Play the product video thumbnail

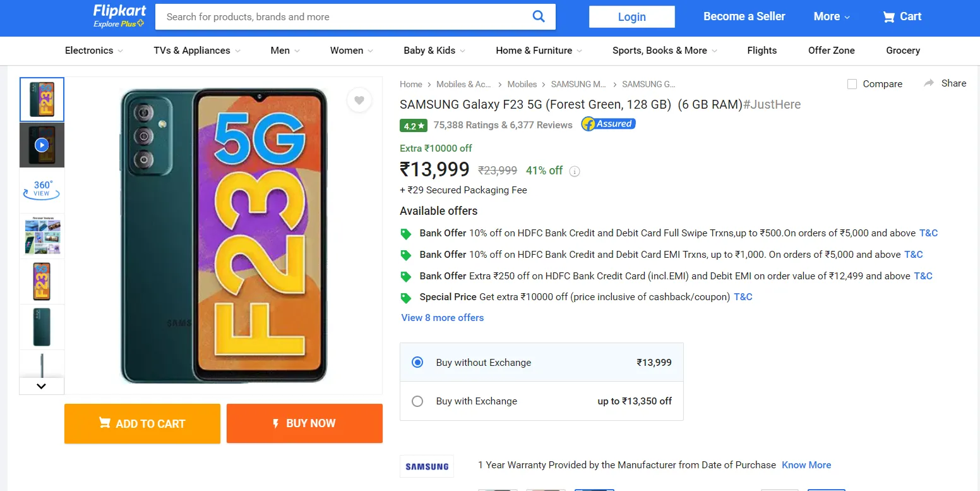pos(42,145)
